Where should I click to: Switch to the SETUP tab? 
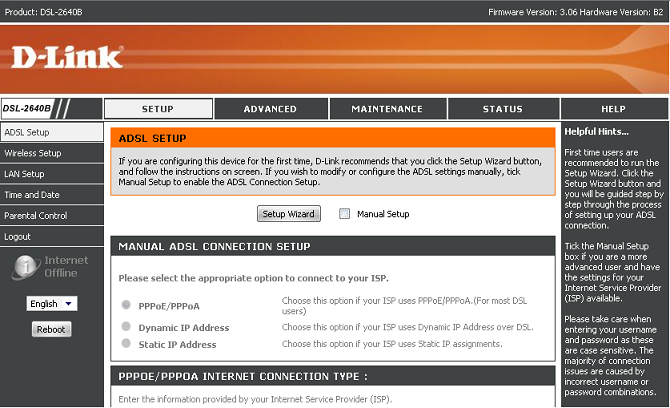click(158, 109)
